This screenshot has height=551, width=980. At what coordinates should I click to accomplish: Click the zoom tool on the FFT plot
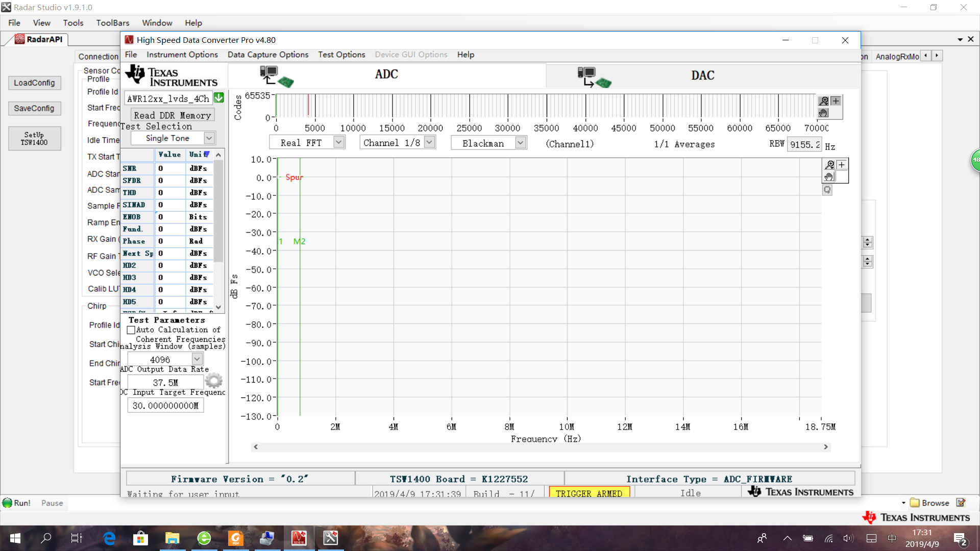[x=829, y=165]
